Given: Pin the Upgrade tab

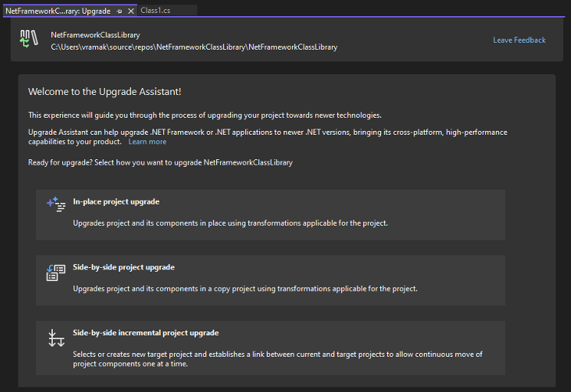Looking at the screenshot, I should [x=120, y=11].
